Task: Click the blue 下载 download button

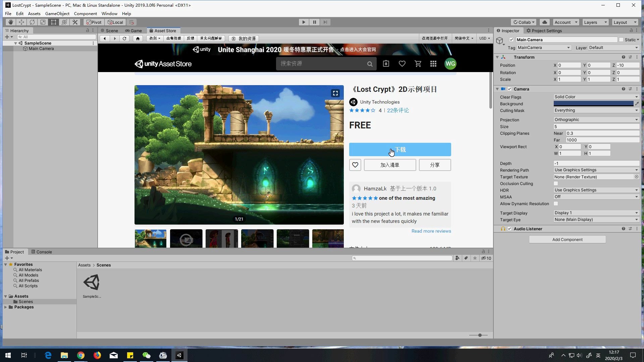Action: point(400,149)
